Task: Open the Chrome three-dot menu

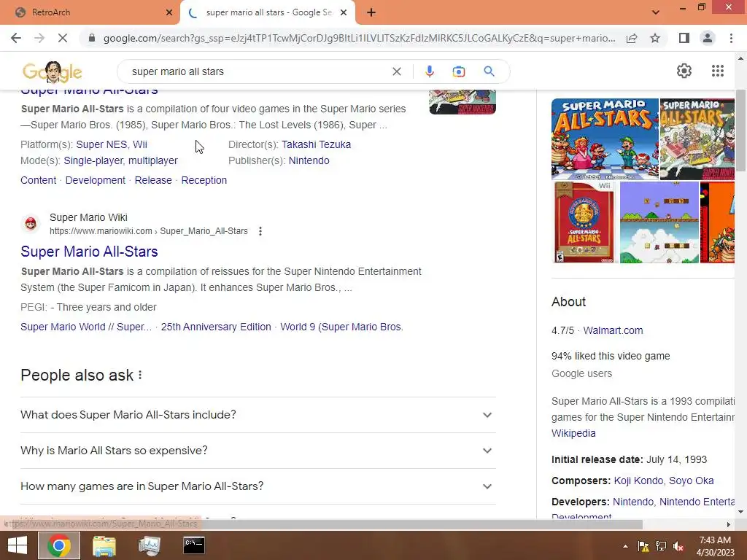Action: (x=731, y=38)
